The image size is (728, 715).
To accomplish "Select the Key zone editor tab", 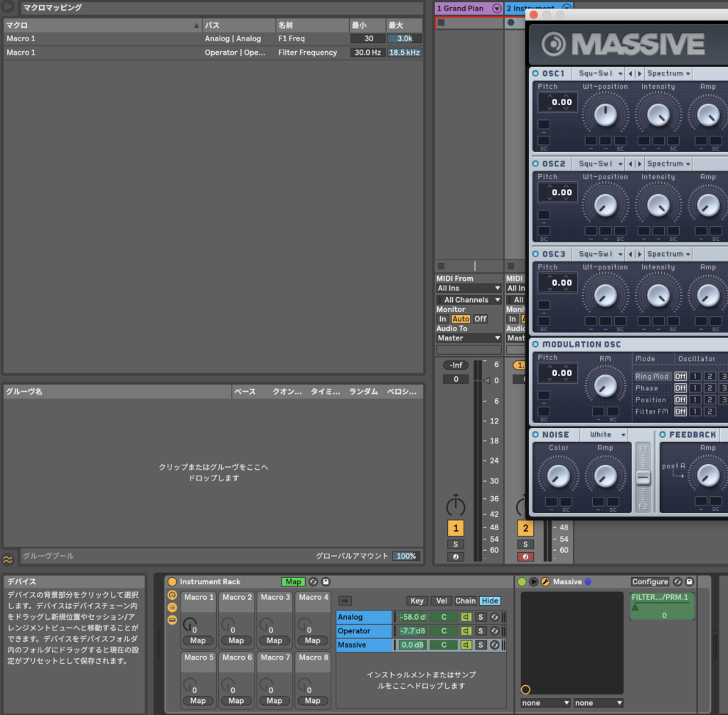I will click(417, 601).
